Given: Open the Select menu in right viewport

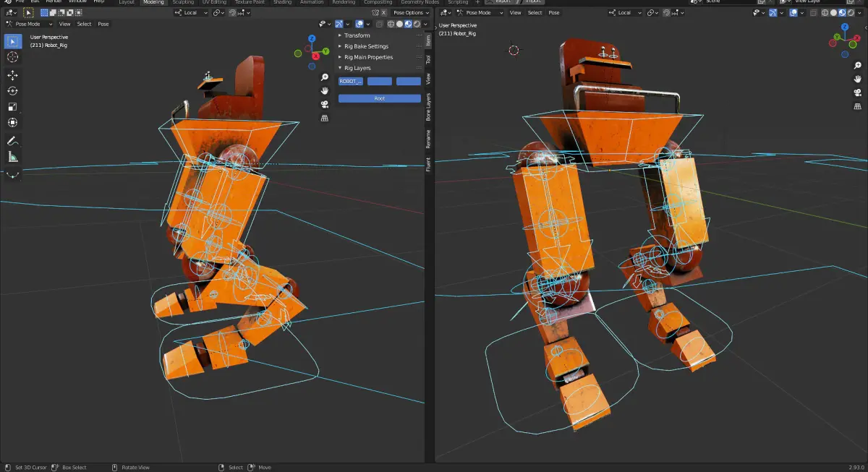Looking at the screenshot, I should (x=535, y=12).
